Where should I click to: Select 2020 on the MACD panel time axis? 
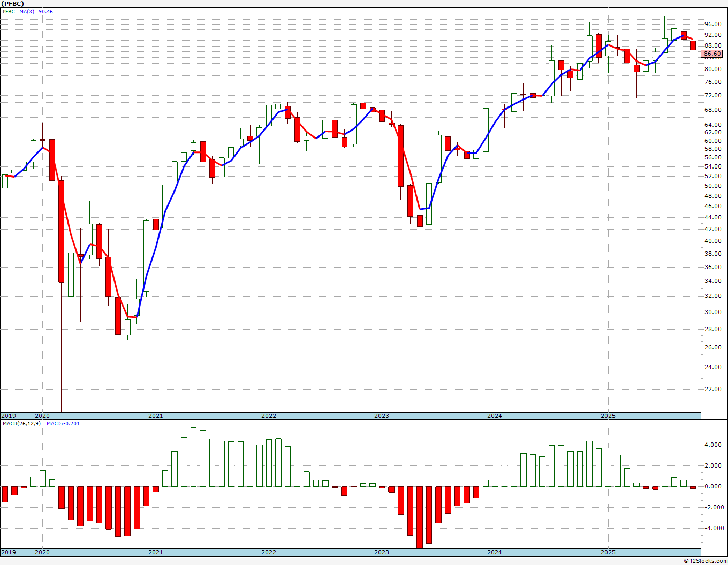coord(42,552)
